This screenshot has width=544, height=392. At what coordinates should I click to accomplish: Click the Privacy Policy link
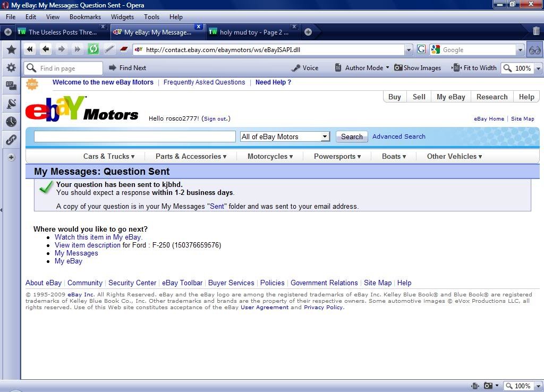click(324, 308)
